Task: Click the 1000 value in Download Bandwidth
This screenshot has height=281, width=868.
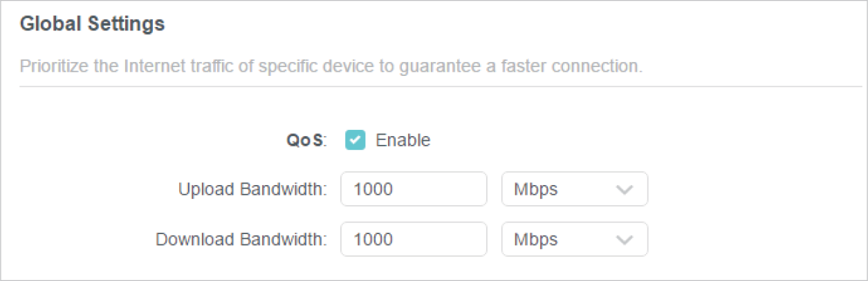Action: [x=373, y=240]
